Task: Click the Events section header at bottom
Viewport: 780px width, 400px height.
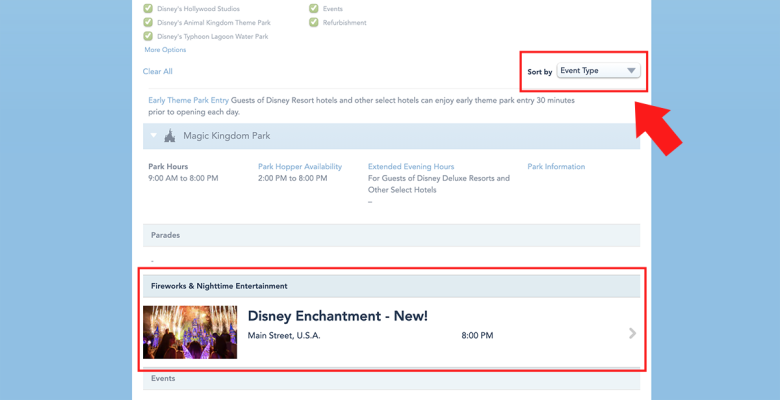Action: [x=391, y=379]
